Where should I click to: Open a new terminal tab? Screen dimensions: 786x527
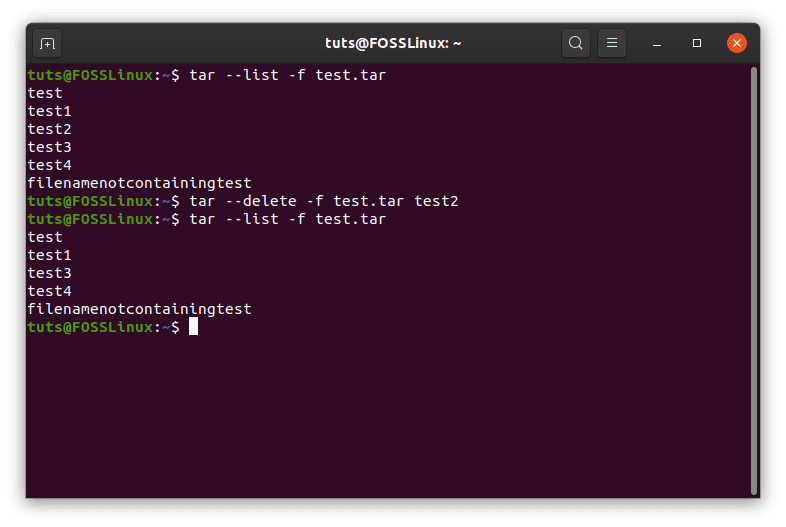click(x=47, y=44)
